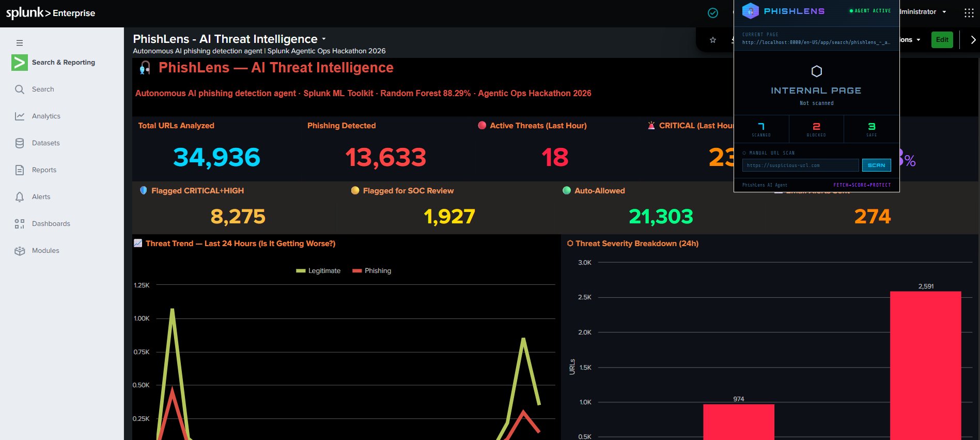The width and height of the screenshot is (980, 440).
Task: Open the Dashboards grid icon
Action: [x=20, y=224]
